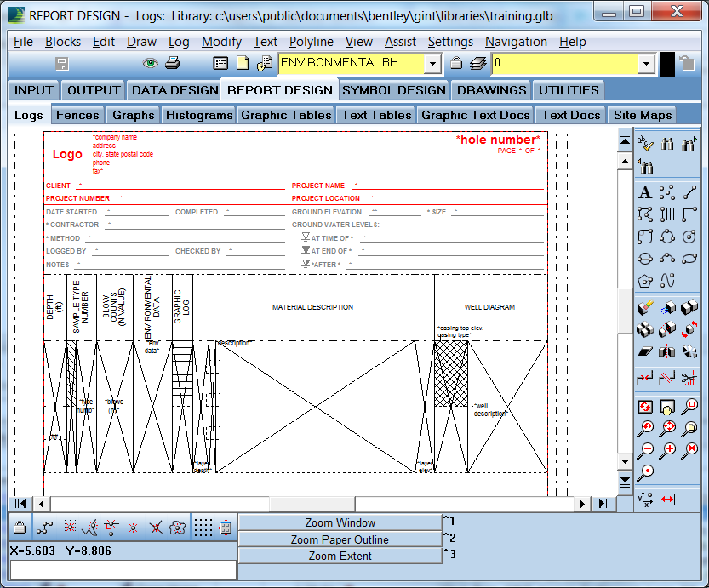Click the vertical scrollbar down arrow
This screenshot has width=709, height=588.
click(x=625, y=461)
